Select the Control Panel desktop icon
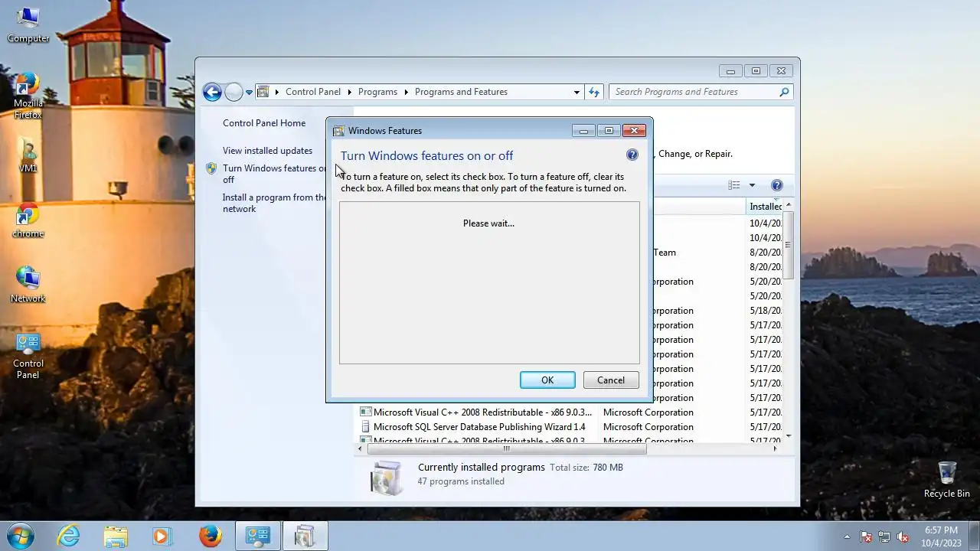The image size is (980, 551). click(x=28, y=356)
